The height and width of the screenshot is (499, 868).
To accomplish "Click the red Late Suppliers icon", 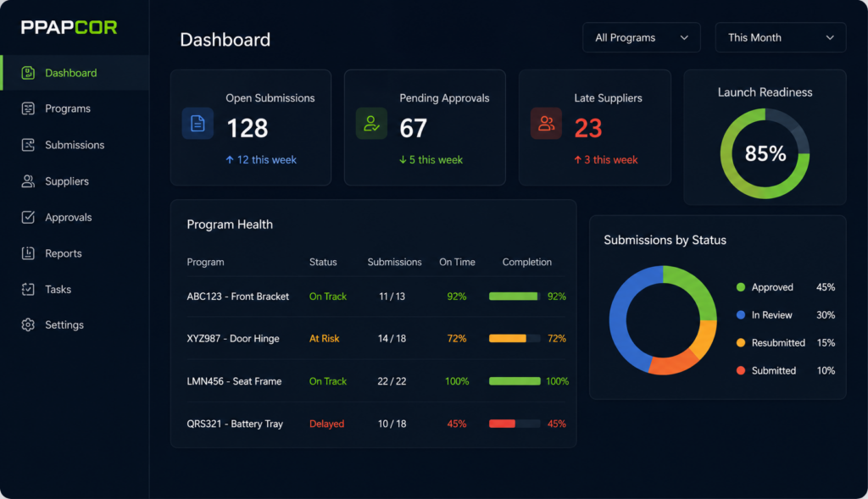I will point(546,124).
